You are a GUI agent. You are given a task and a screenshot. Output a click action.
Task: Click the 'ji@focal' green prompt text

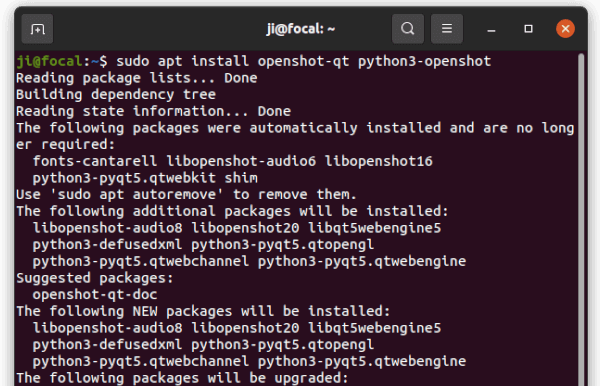49,61
